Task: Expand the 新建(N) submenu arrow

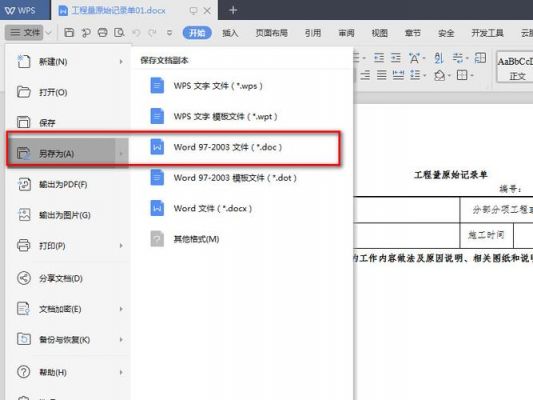Action: coord(121,62)
